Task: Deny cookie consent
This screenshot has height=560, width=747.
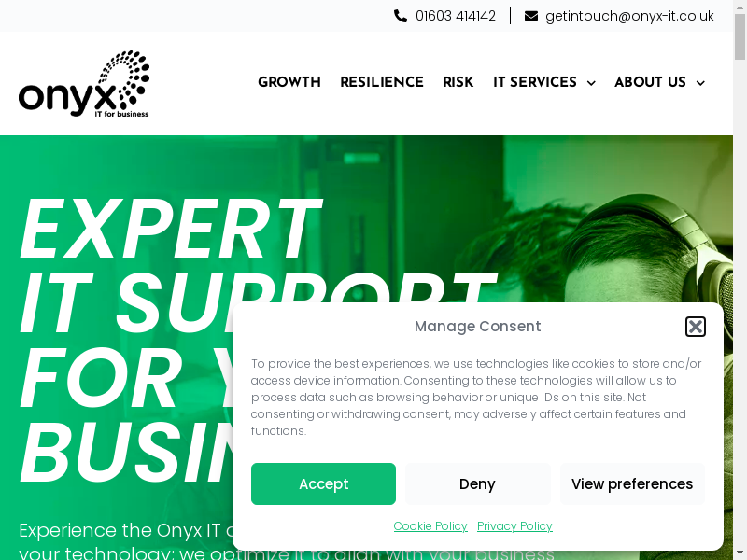Action: (478, 483)
